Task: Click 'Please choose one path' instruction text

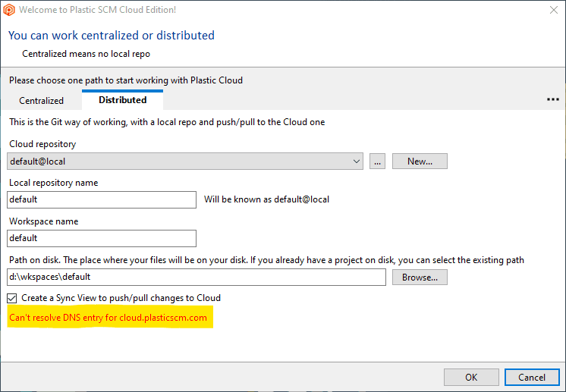Action: [x=126, y=80]
